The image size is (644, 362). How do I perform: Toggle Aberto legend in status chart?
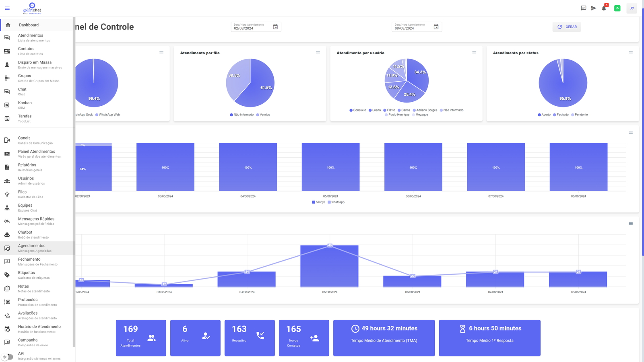point(544,115)
